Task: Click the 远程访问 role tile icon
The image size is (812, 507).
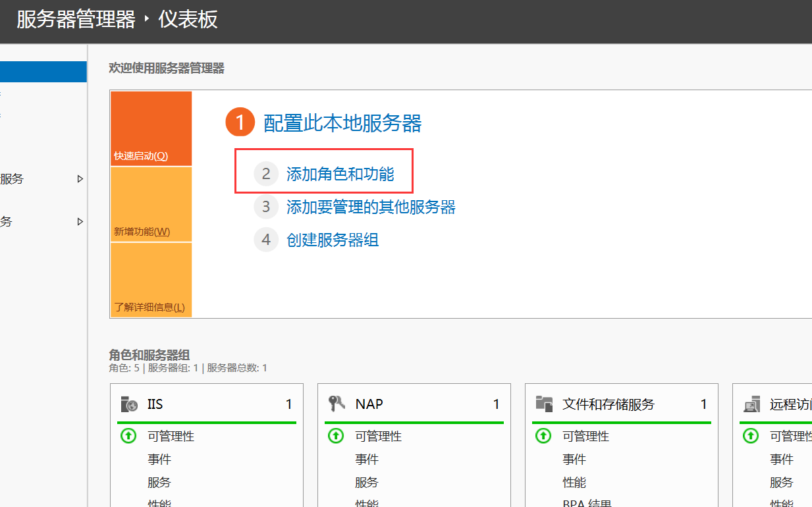Action: (x=751, y=404)
